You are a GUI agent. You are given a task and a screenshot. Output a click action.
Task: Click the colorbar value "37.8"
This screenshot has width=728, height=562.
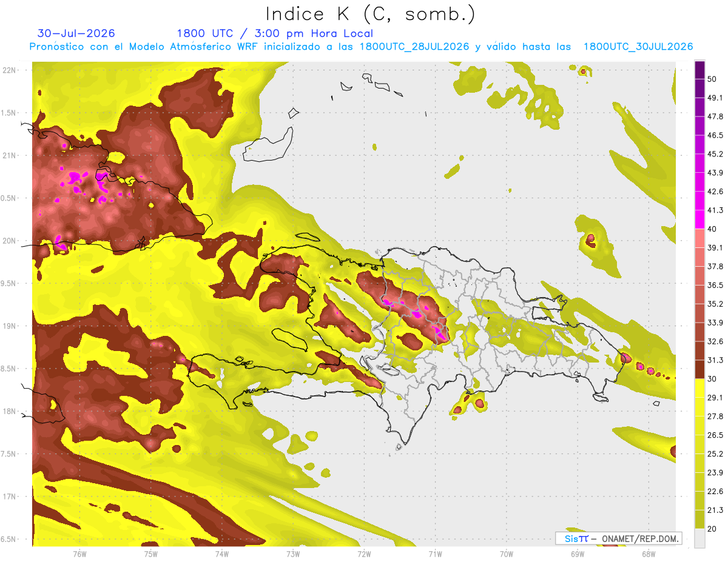715,266
